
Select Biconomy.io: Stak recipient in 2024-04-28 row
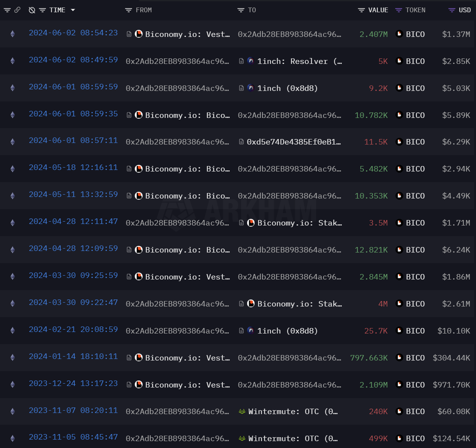[x=300, y=223]
